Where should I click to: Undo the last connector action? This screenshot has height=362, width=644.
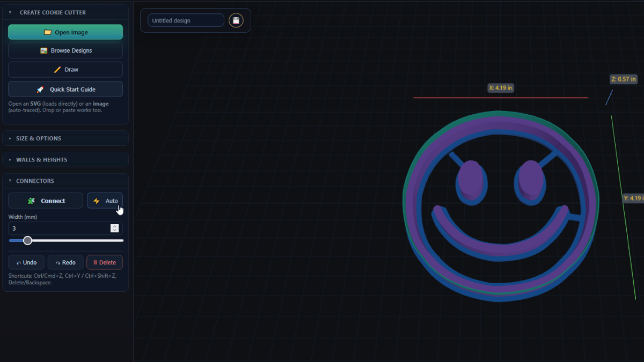26,262
